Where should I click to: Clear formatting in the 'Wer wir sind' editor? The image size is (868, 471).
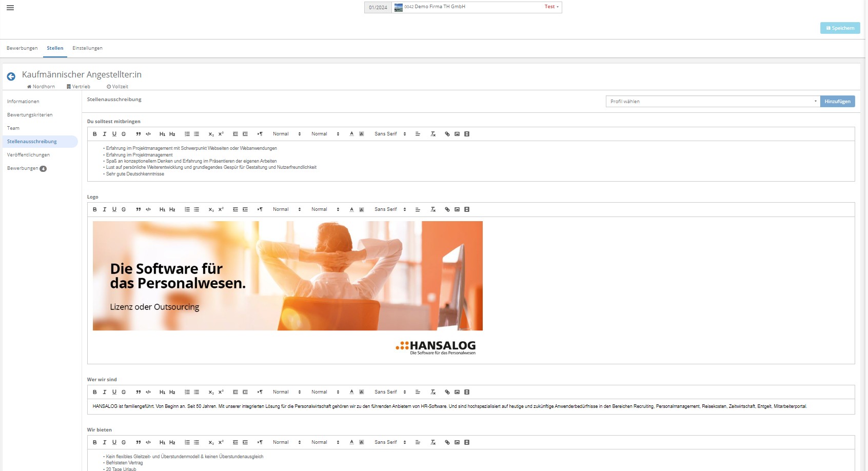tap(432, 392)
